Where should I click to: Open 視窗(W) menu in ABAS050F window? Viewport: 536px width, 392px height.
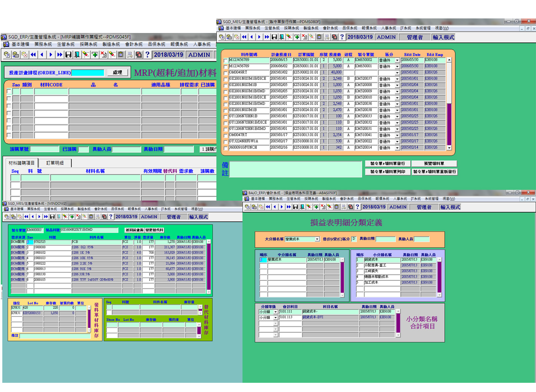[x=449, y=199]
